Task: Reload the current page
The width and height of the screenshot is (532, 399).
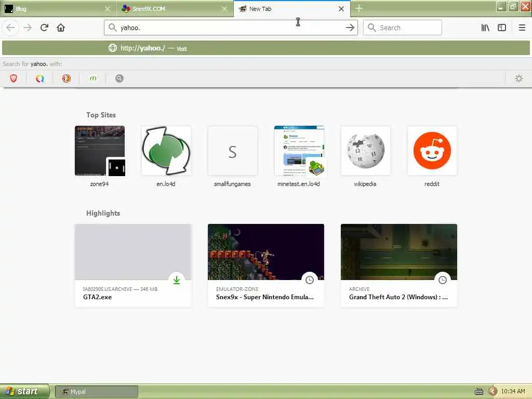Action: pos(44,28)
